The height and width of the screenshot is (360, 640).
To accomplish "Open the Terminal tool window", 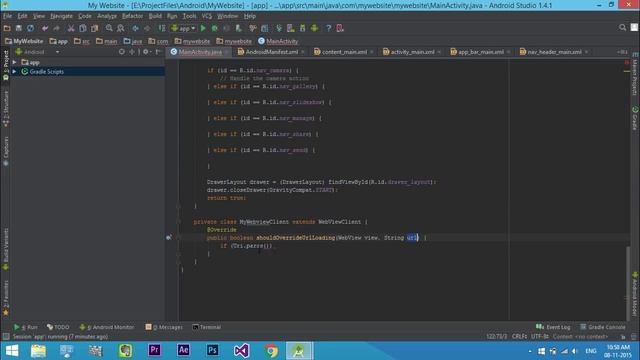I will point(207,327).
